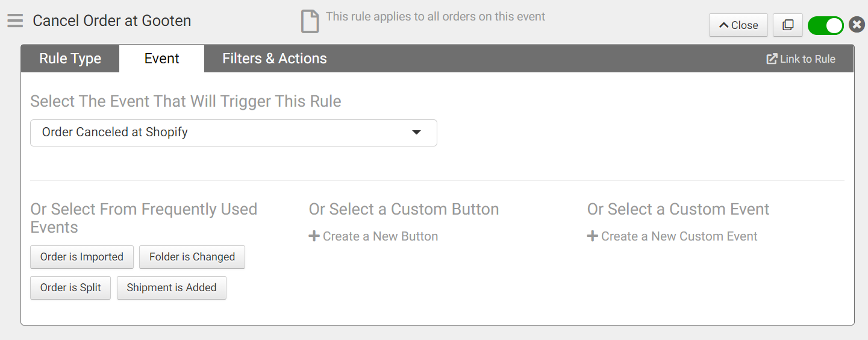Open the Order Canceled at Shopify dropdown
The image size is (868, 340).
[233, 133]
